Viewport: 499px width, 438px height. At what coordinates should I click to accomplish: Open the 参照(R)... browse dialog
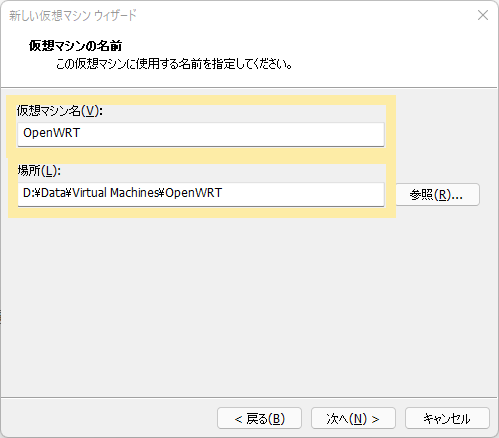437,194
